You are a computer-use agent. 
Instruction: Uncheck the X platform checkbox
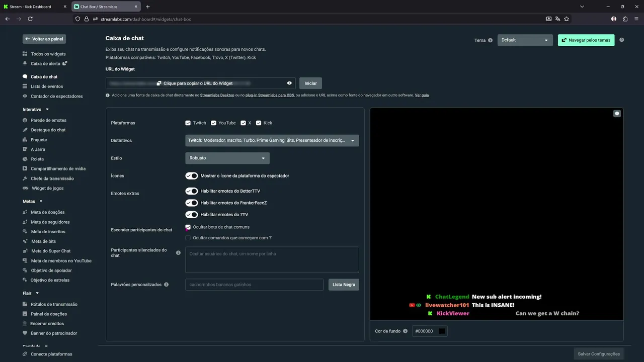[x=243, y=123]
